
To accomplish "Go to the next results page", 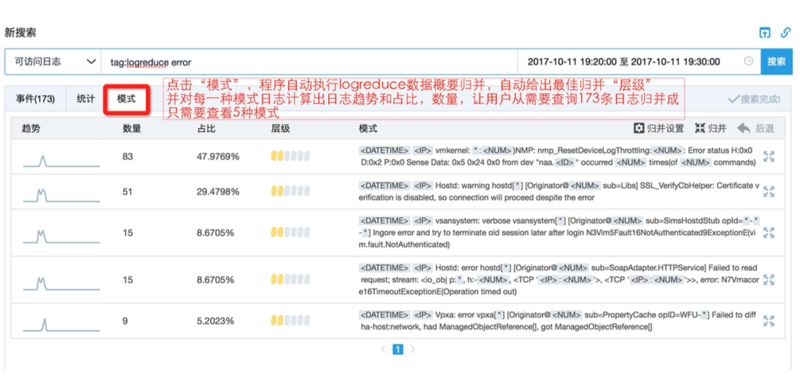I will pos(412,349).
